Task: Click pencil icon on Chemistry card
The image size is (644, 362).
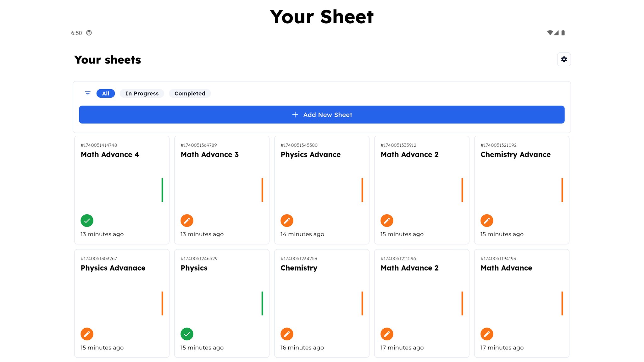Action: tap(287, 334)
